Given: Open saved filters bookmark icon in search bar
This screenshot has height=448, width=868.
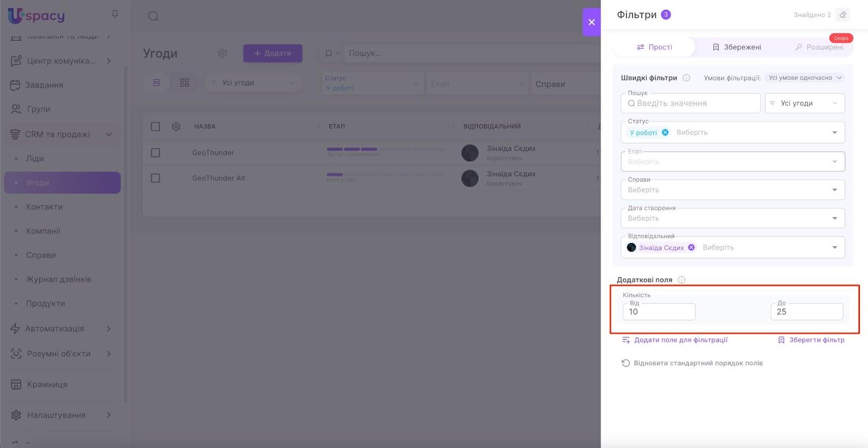Looking at the screenshot, I should coord(332,53).
